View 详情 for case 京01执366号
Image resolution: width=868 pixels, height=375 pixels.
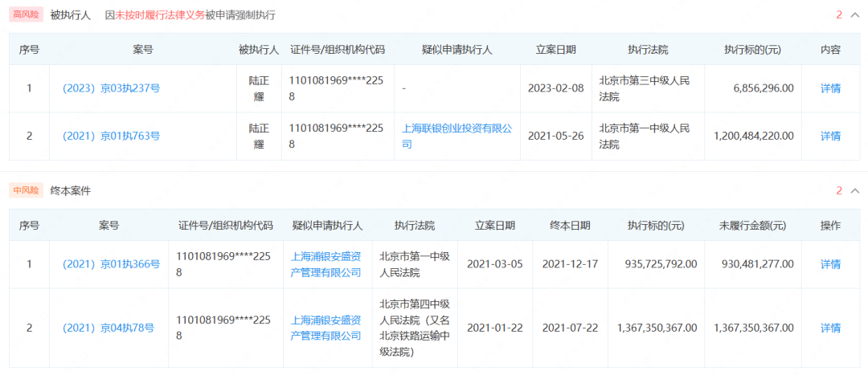pyautogui.click(x=830, y=264)
